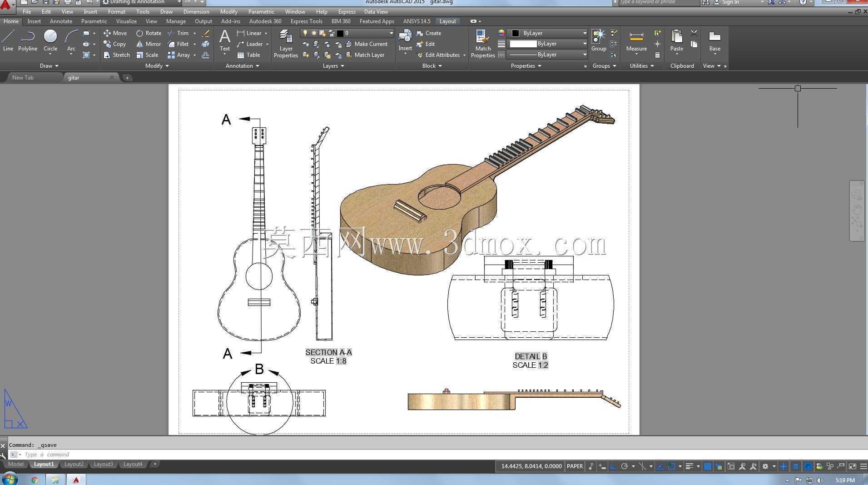
Task: Open the Format menu
Action: [116, 12]
